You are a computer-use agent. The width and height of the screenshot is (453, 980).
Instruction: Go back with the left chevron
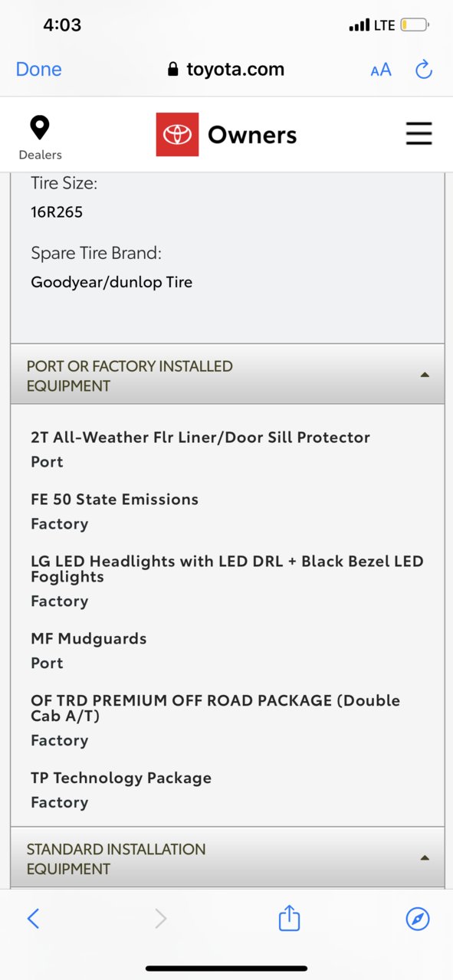point(33,919)
